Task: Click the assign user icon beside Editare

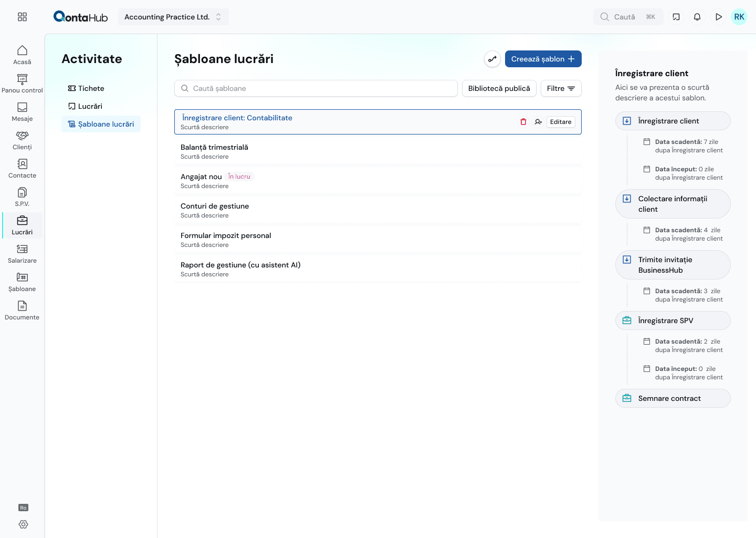Action: (538, 122)
